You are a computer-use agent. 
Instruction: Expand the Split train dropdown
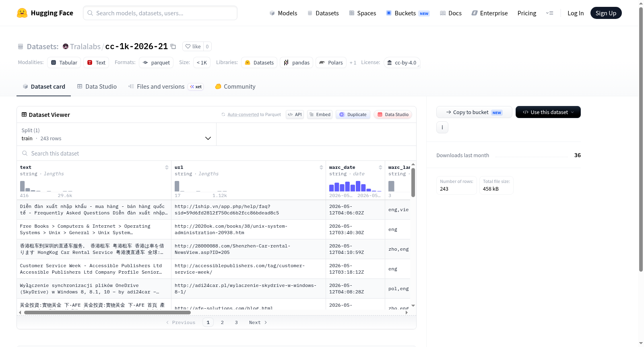coord(116,134)
